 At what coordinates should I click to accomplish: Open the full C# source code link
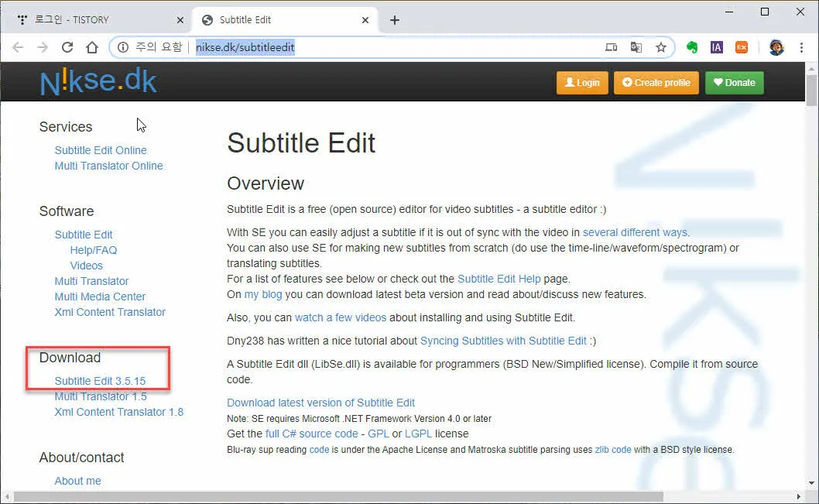[x=312, y=434]
